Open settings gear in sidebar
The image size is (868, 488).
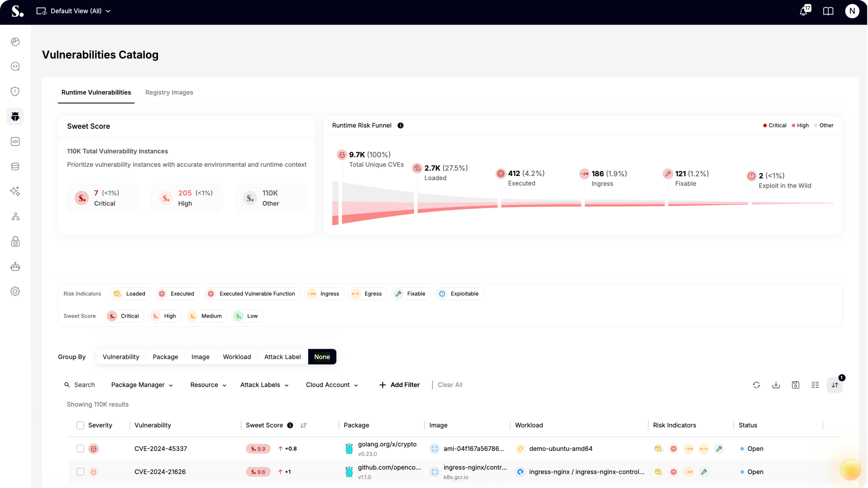point(15,291)
